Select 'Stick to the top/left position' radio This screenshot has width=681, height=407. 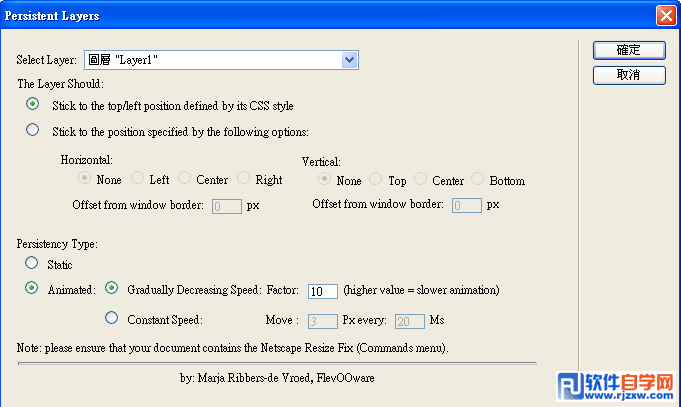pyautogui.click(x=32, y=104)
